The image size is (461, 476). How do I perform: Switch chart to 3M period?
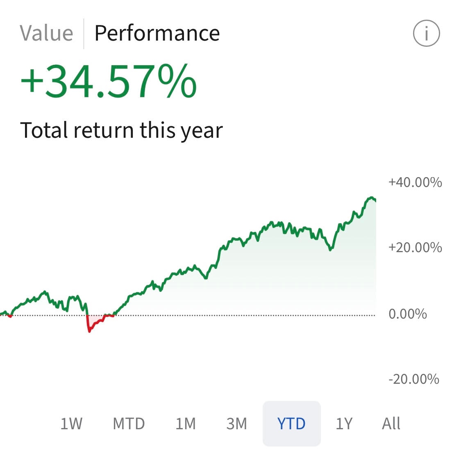(x=236, y=423)
